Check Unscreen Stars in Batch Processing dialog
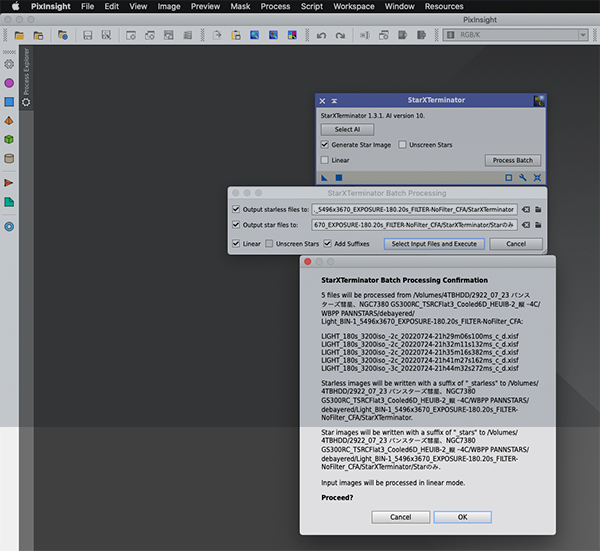Image resolution: width=600 pixels, height=551 pixels. pos(269,244)
